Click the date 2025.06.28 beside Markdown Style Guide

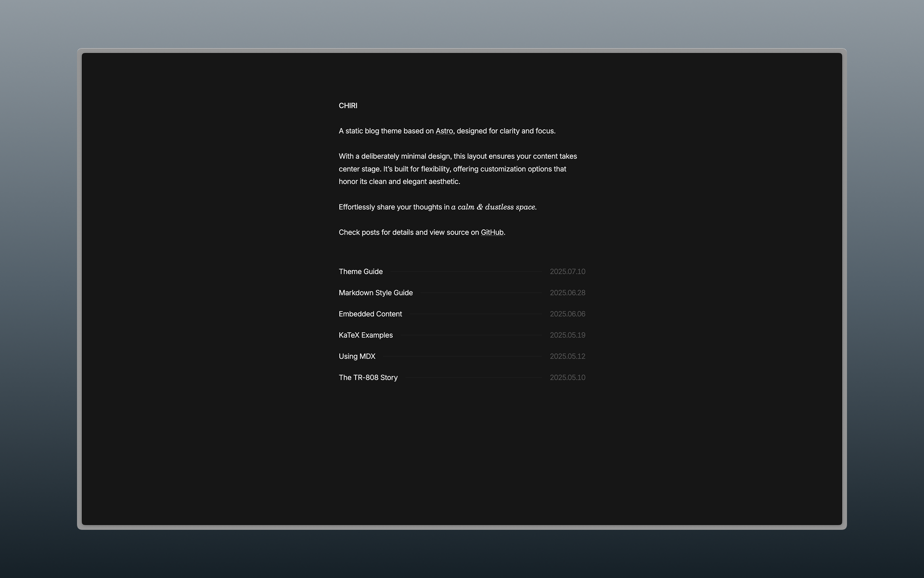[x=568, y=292]
